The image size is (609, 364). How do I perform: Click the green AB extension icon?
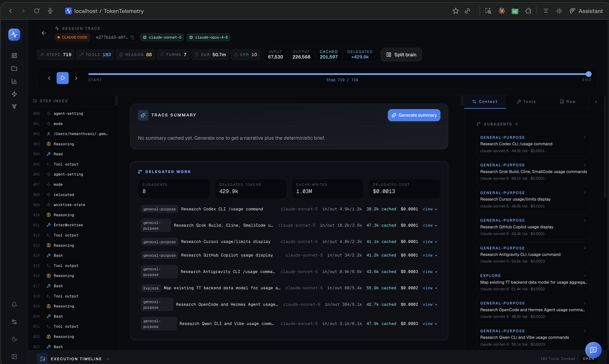tap(515, 11)
